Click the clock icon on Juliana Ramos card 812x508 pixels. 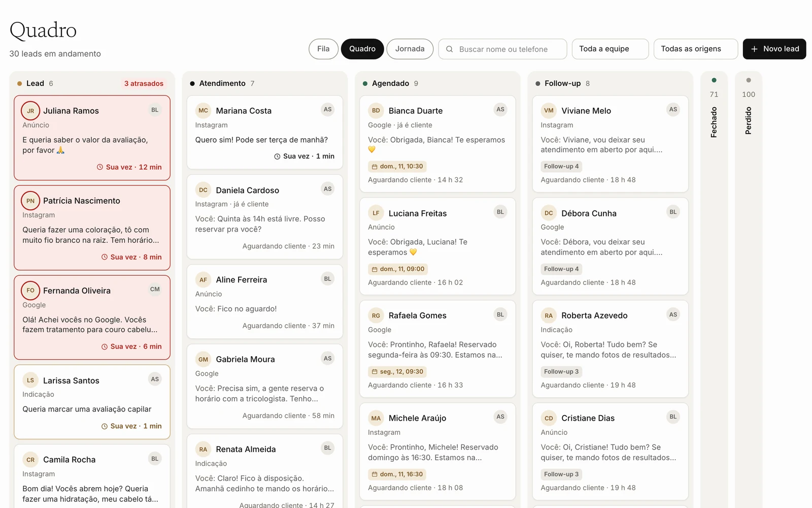coord(100,167)
